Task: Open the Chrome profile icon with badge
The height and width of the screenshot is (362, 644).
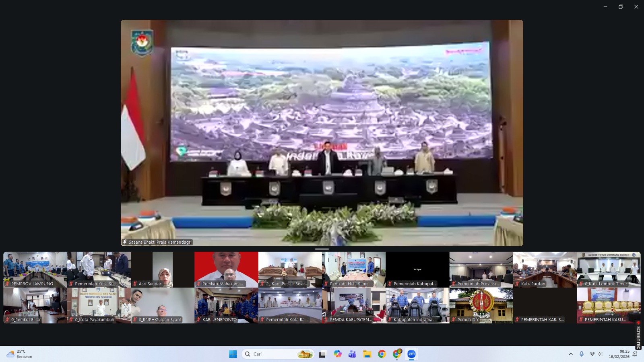Action: pyautogui.click(x=397, y=354)
